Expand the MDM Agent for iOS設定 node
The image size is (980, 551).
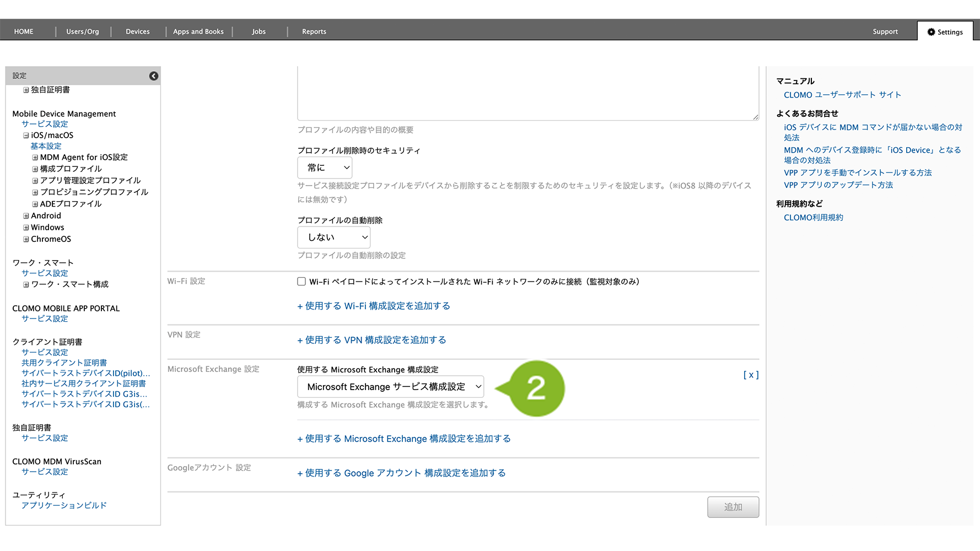[x=35, y=158]
